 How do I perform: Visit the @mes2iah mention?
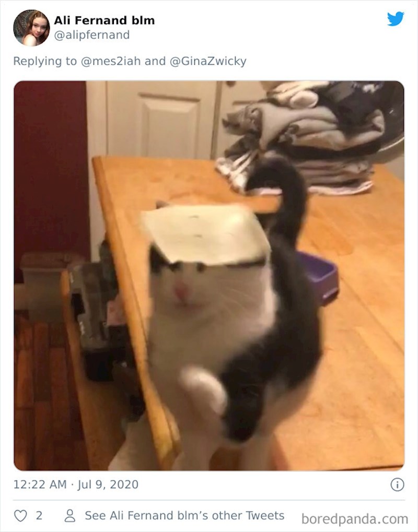111,61
